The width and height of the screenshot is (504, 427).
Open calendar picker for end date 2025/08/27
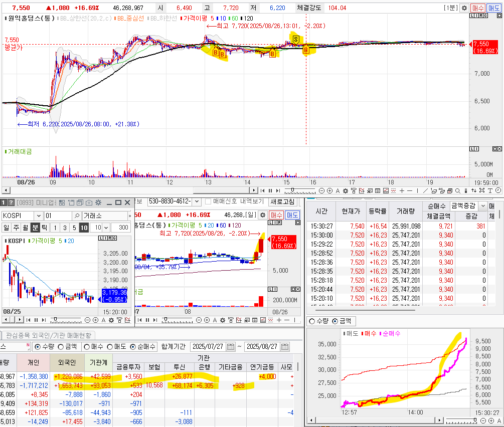coord(285,347)
